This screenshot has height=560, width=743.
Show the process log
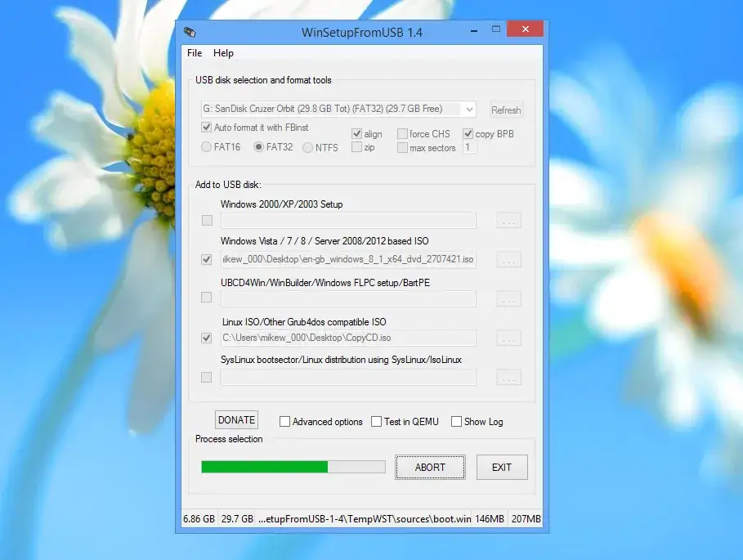point(455,422)
